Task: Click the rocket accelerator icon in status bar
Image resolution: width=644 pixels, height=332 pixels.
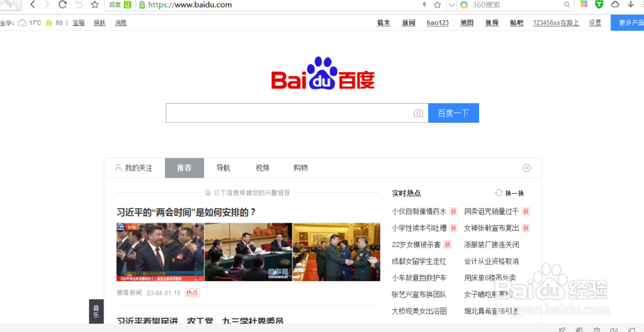Action: pyautogui.click(x=562, y=329)
